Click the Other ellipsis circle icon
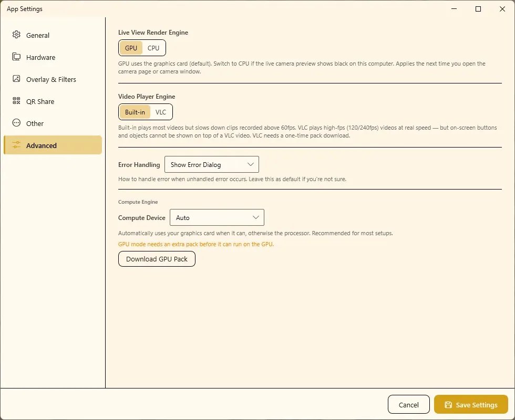This screenshot has height=420, width=515. 16,123
